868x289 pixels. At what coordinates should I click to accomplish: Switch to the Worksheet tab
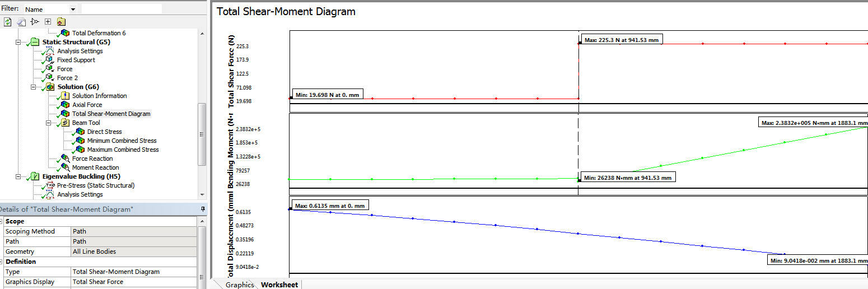279,285
